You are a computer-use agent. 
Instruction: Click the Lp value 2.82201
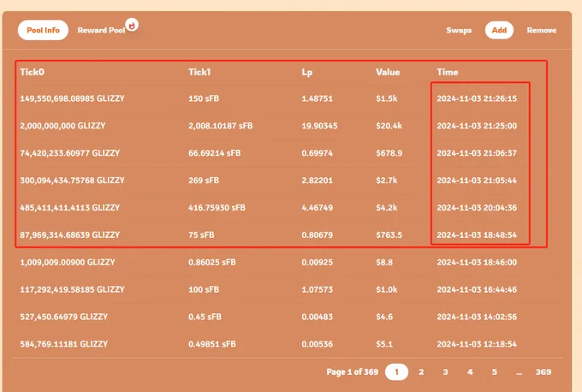[317, 181]
